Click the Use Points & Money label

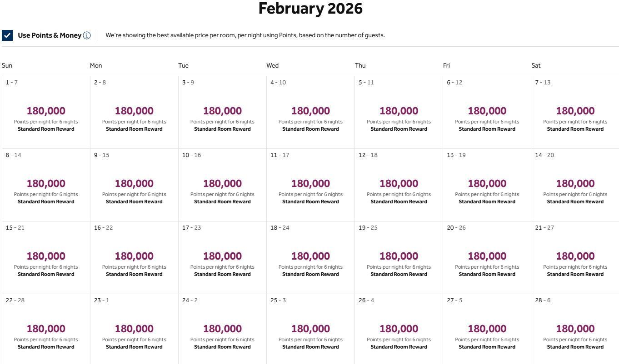50,35
